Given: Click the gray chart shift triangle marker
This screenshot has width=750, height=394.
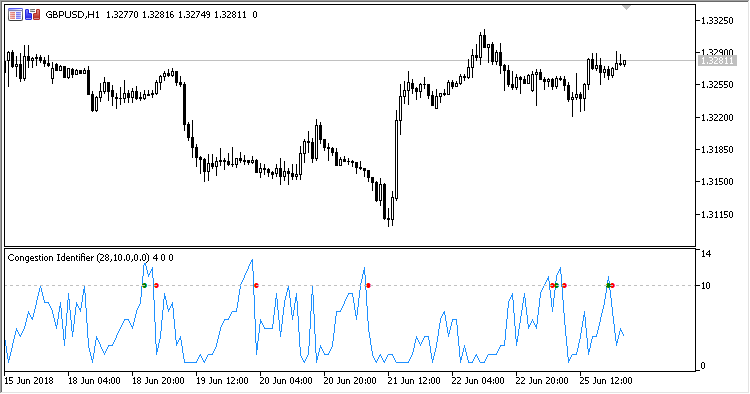Looking at the screenshot, I should 626,8.
